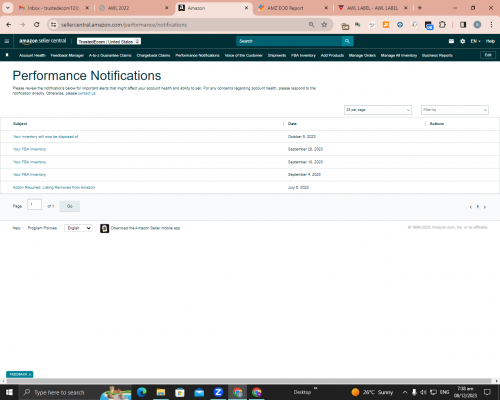Open File Explorer from the taskbar

click(x=161, y=392)
